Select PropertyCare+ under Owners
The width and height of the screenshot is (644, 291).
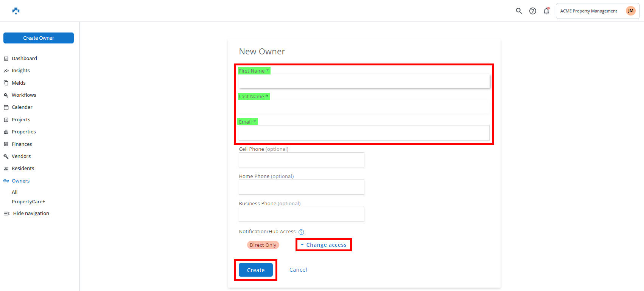click(28, 202)
